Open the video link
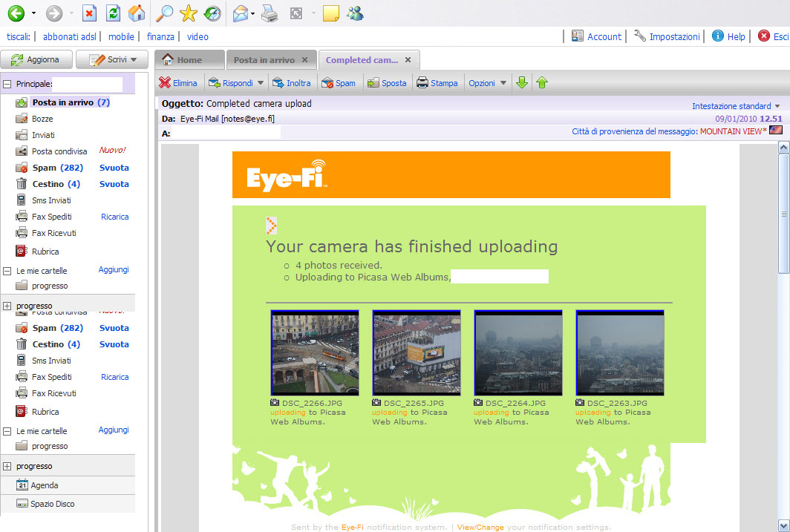The image size is (790, 532). [197, 37]
